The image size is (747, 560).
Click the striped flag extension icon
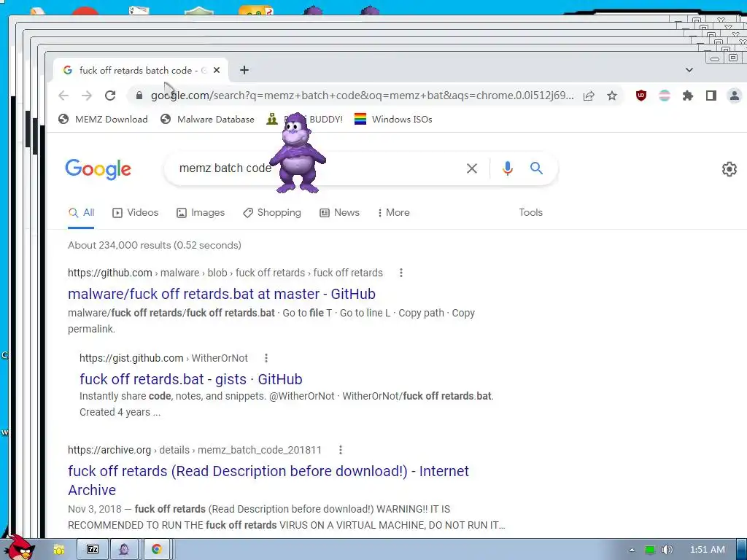[x=665, y=96]
